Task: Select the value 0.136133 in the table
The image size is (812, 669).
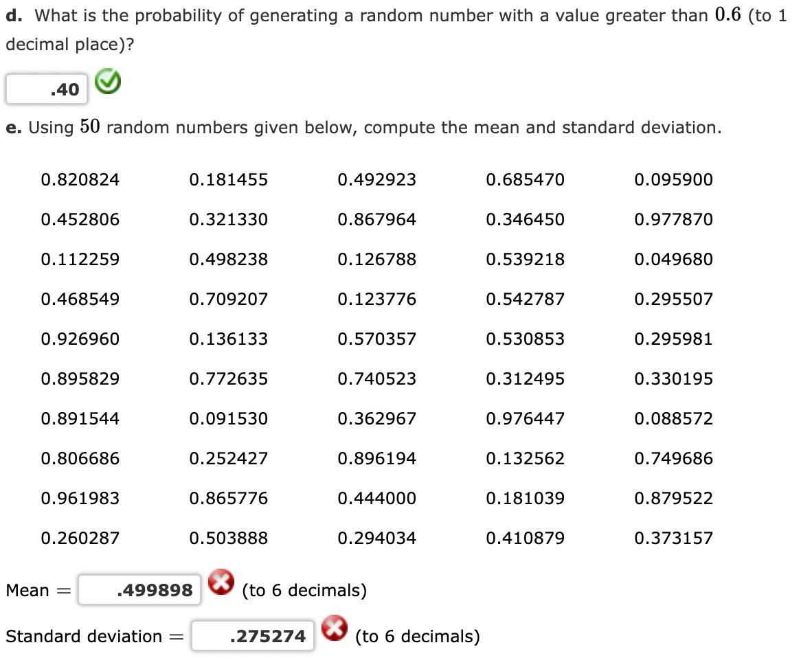Action: pos(229,339)
